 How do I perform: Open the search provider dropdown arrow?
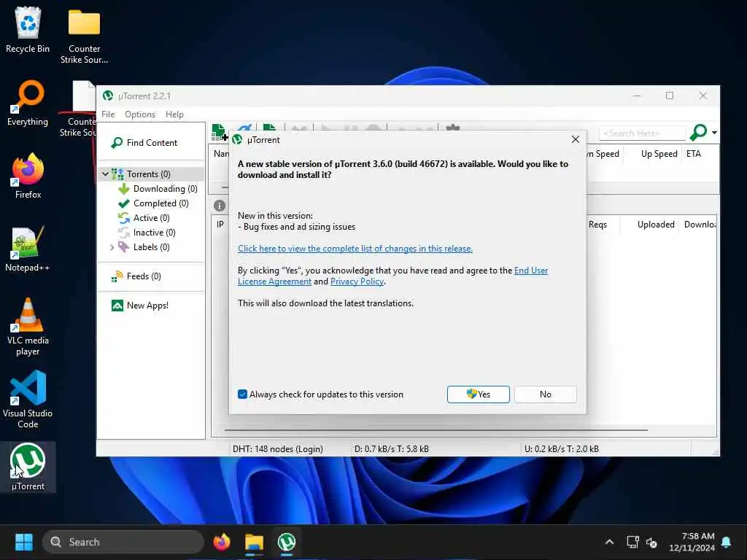pos(714,133)
